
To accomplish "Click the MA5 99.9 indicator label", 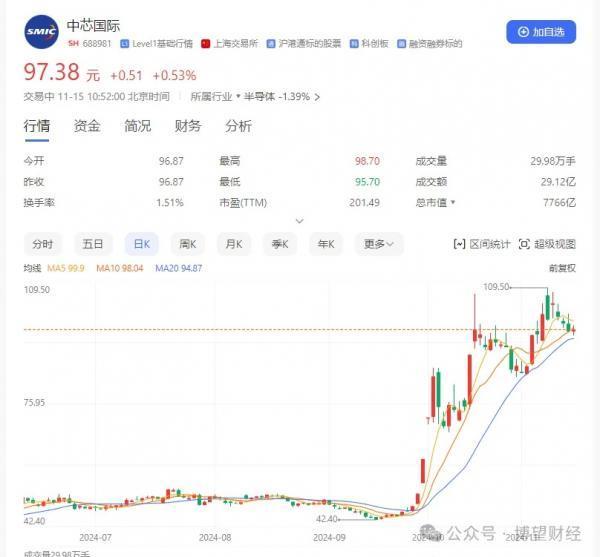I will tap(65, 268).
